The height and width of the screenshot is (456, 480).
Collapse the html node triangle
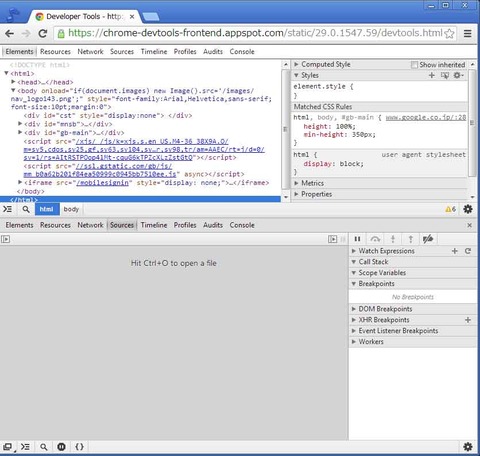[x=6, y=73]
